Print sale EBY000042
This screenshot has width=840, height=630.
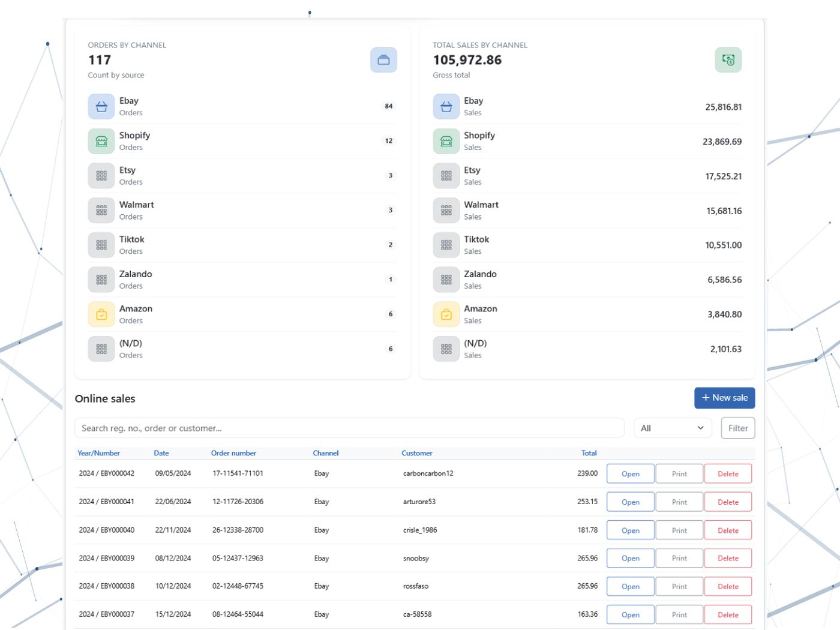tap(679, 474)
